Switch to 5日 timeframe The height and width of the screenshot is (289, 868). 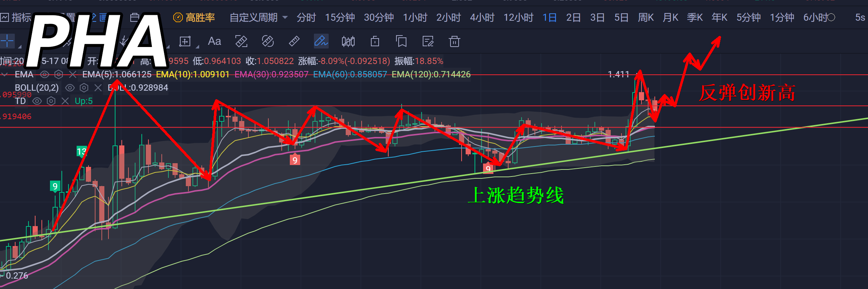coord(621,17)
